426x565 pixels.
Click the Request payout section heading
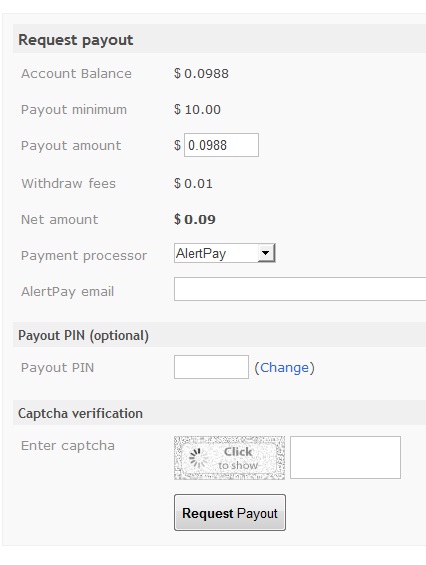(x=76, y=40)
